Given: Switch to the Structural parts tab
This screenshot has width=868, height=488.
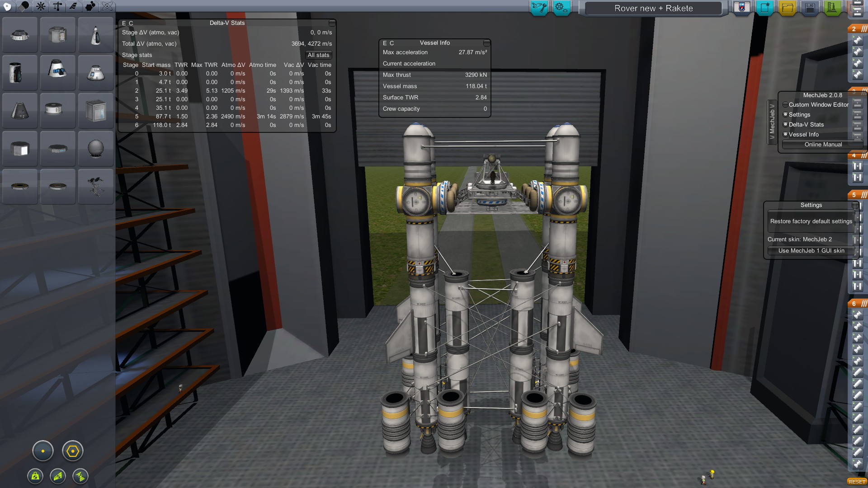Looking at the screenshot, I should tap(57, 6).
